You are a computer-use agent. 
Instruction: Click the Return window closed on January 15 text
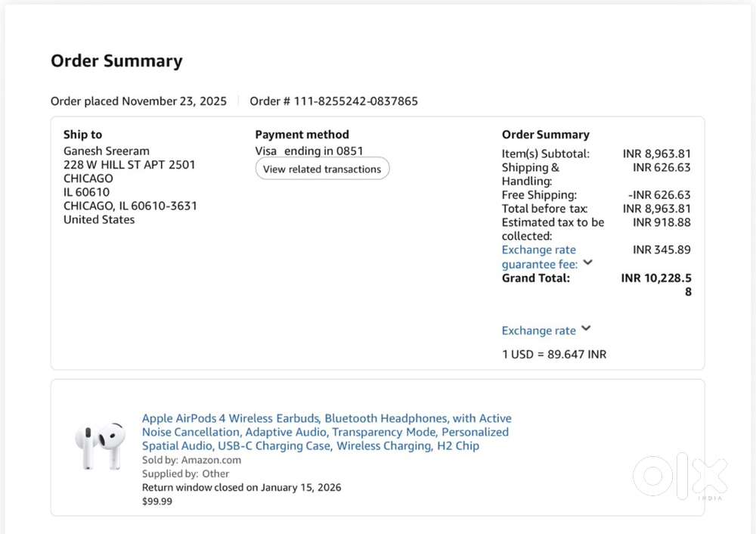point(242,487)
